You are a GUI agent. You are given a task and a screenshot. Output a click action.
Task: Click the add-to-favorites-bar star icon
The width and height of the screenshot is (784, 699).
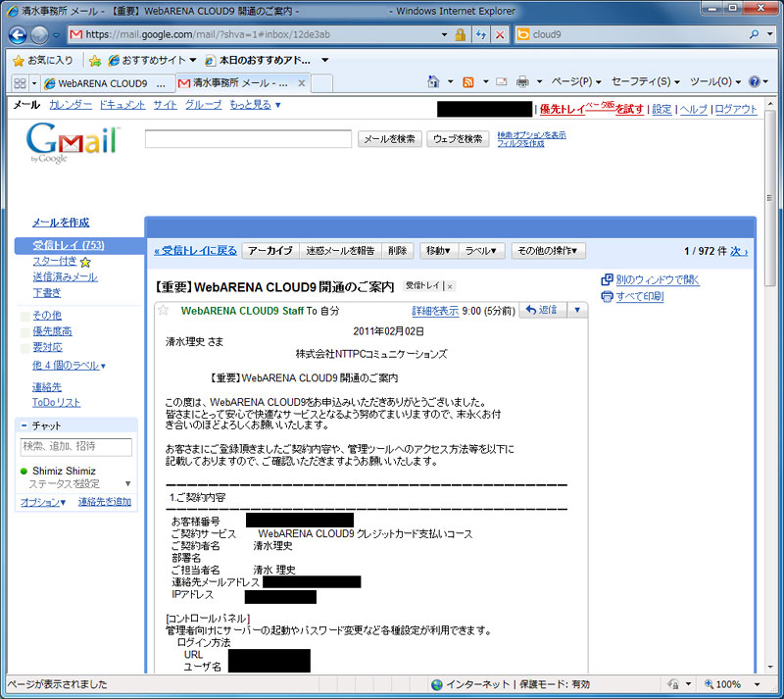[94, 61]
